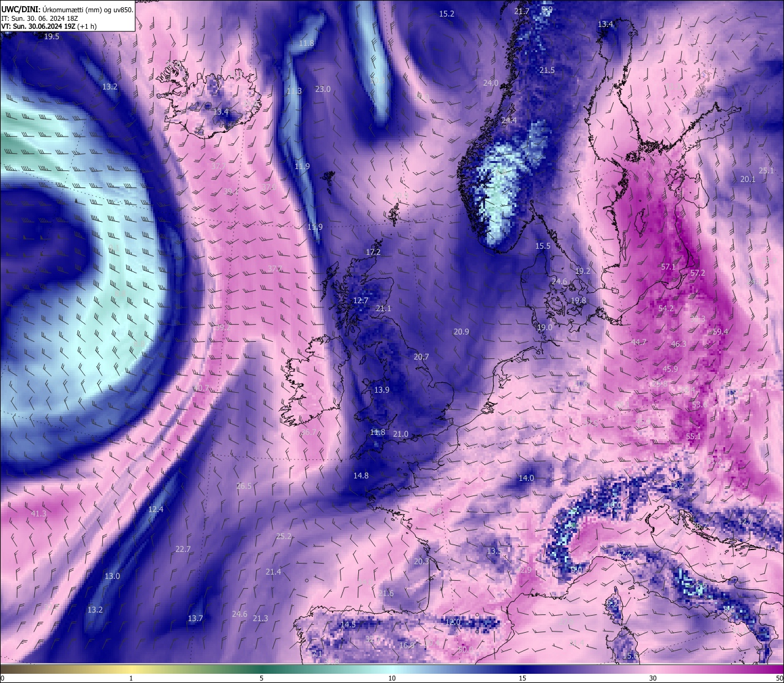Image resolution: width=784 pixels, height=683 pixels.
Task: Click the 13.9 value over England
Action: point(382,390)
